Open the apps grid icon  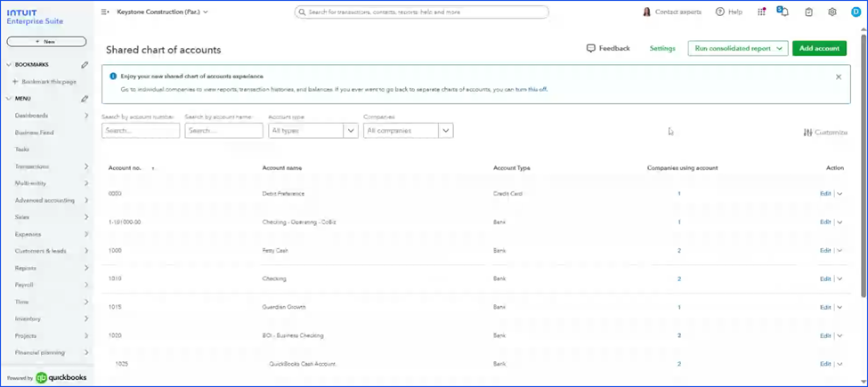pyautogui.click(x=762, y=12)
